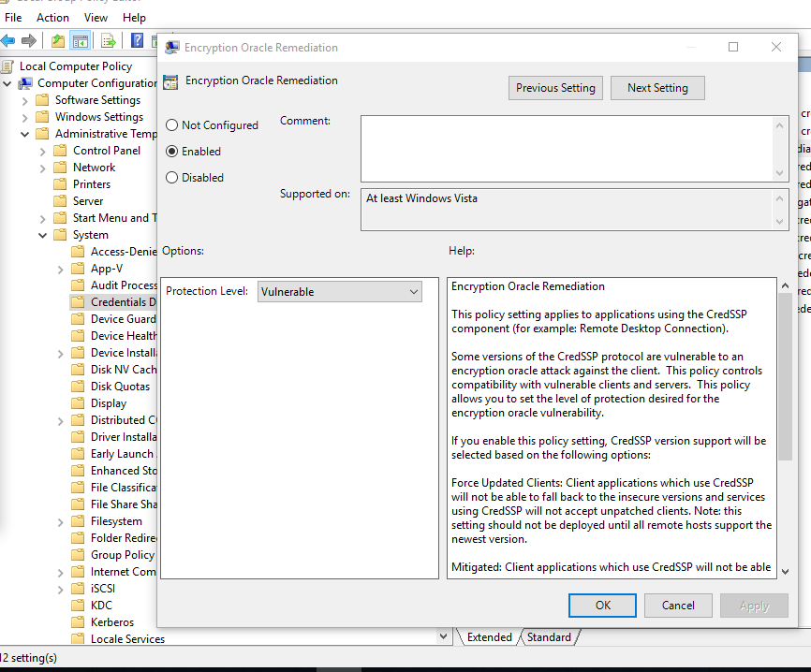
Task: Expand the Device Guard tree node
Action: [60, 318]
